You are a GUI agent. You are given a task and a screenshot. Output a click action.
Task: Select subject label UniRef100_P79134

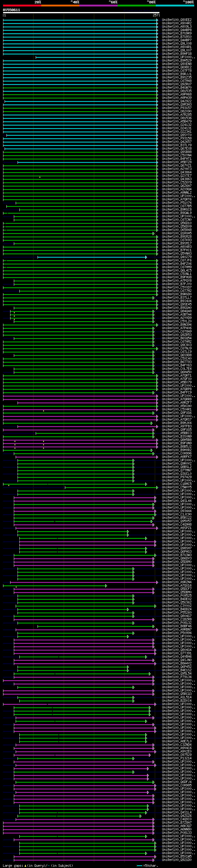[177, 677]
